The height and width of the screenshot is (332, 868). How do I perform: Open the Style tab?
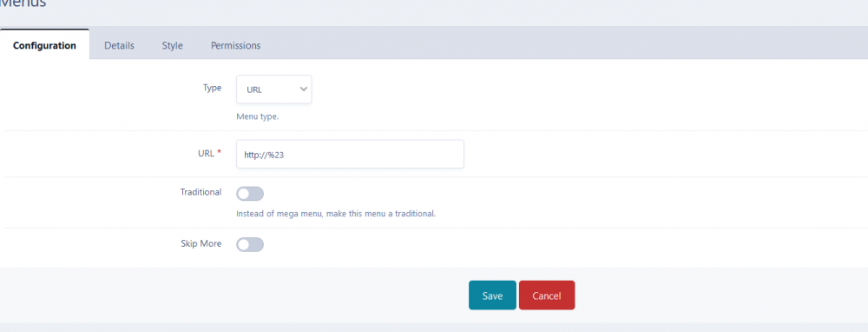(172, 45)
